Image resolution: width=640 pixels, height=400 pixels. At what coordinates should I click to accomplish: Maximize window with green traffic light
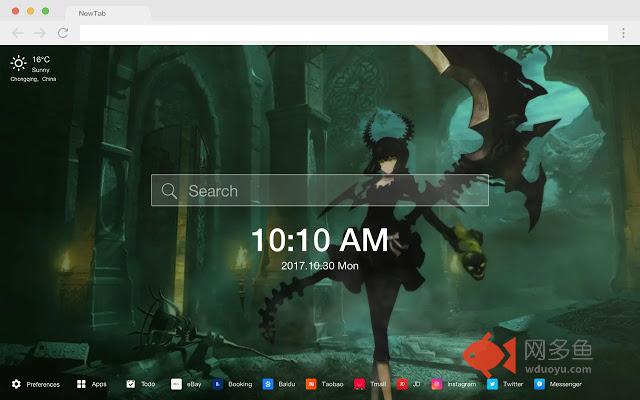point(46,11)
